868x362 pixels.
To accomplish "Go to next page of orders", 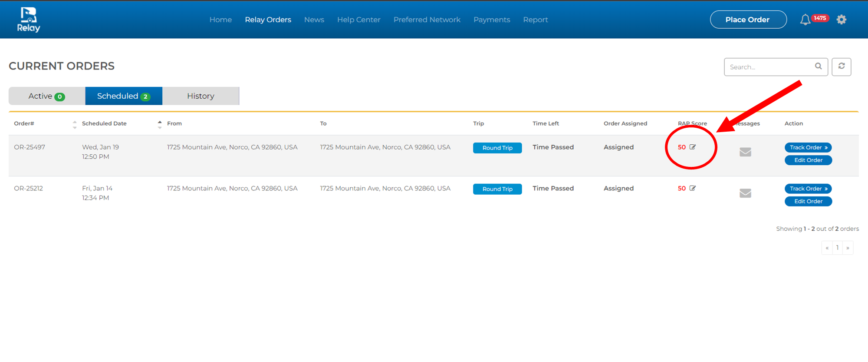I will (848, 248).
